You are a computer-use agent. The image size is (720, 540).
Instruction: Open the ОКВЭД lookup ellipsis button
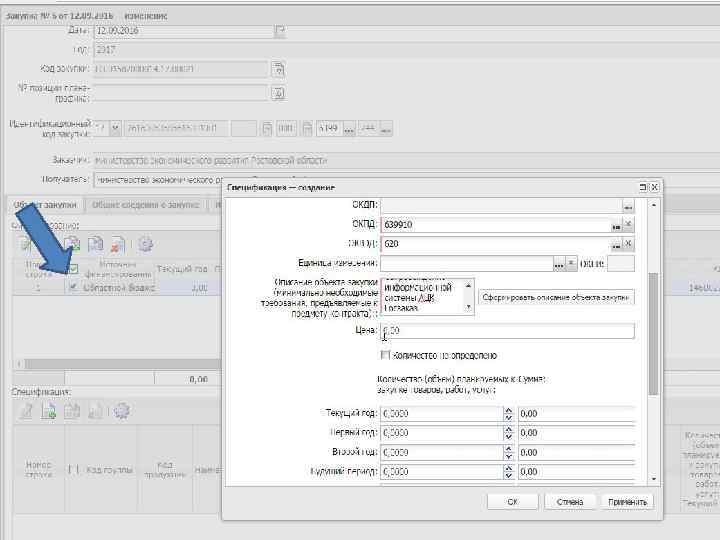click(x=616, y=245)
